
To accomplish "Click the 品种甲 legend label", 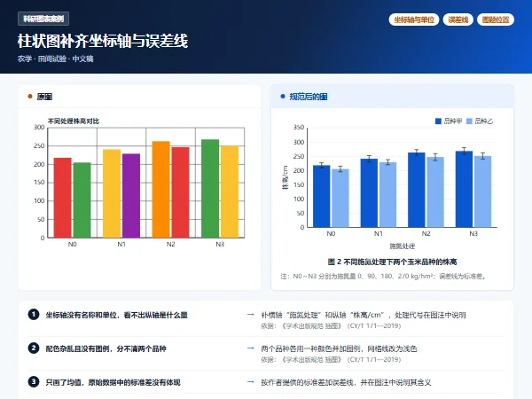I will (453, 121).
